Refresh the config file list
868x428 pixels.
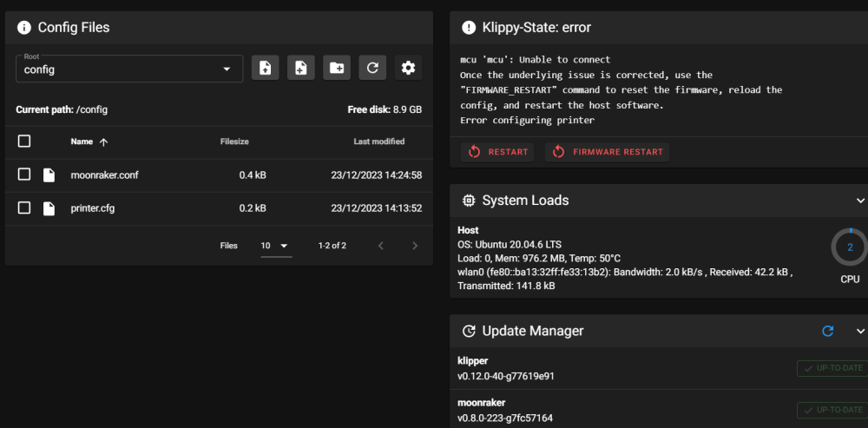click(x=372, y=68)
